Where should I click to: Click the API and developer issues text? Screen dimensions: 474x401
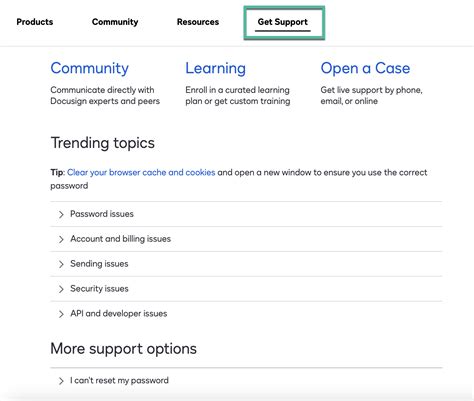[118, 313]
